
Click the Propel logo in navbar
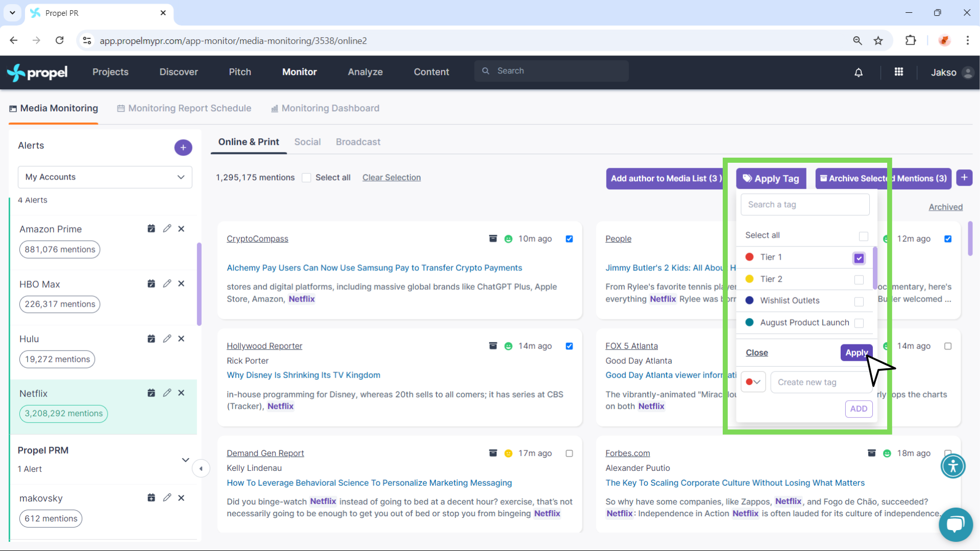tap(37, 72)
